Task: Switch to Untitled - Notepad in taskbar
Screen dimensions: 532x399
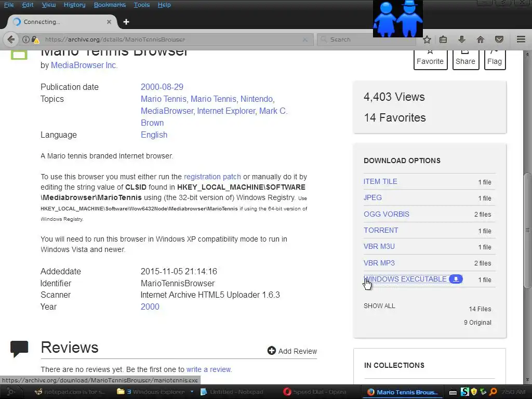Action: tap(232, 392)
